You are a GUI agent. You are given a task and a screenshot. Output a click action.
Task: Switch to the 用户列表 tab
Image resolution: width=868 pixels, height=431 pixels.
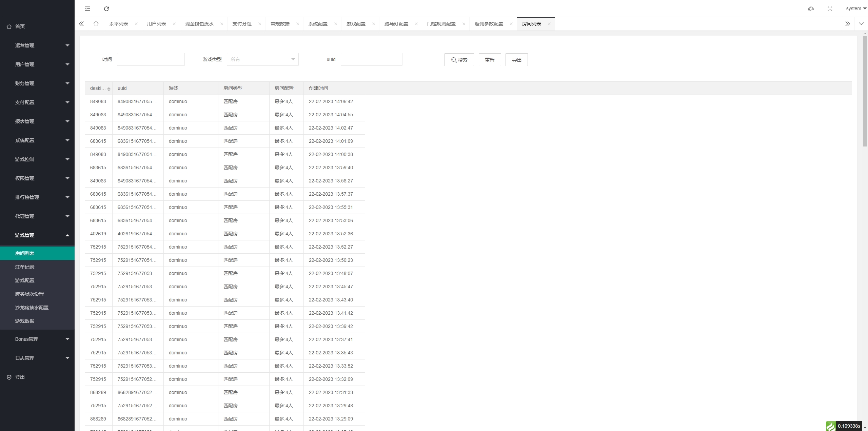tap(157, 24)
